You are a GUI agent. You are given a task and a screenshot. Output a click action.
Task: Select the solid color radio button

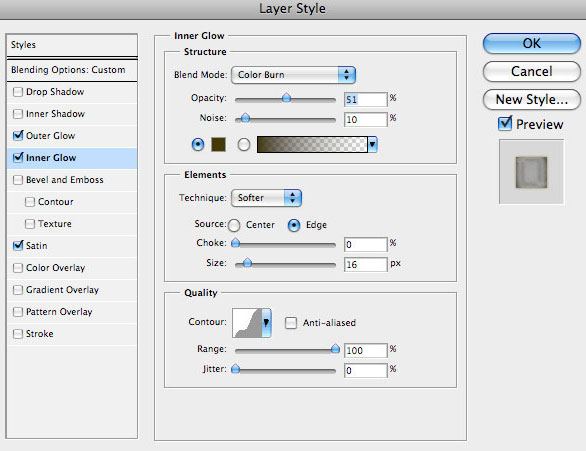point(198,144)
